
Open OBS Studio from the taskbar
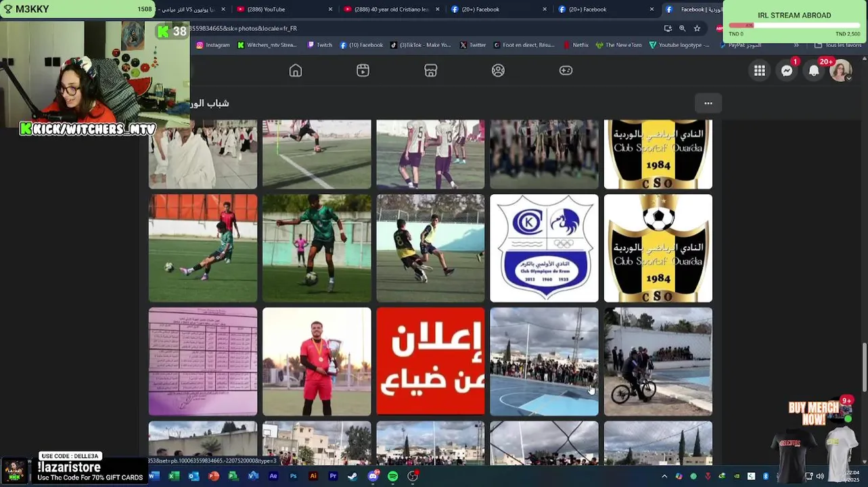click(x=413, y=476)
